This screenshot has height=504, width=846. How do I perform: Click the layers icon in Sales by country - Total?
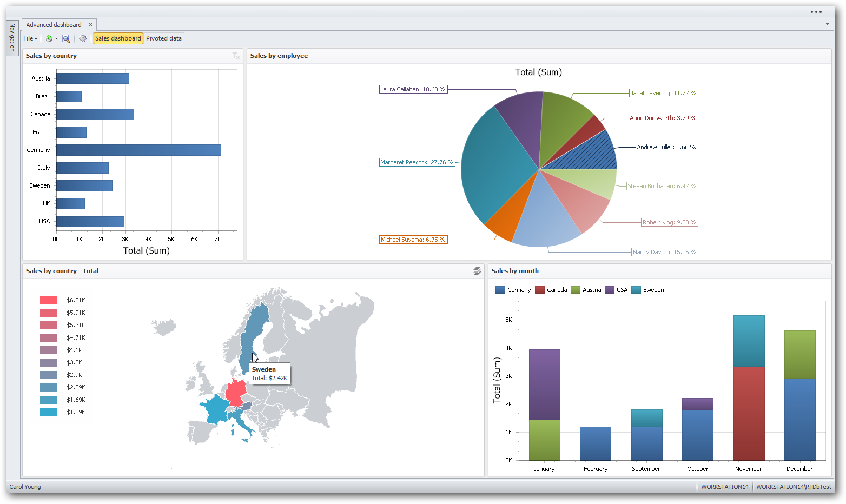click(x=477, y=271)
